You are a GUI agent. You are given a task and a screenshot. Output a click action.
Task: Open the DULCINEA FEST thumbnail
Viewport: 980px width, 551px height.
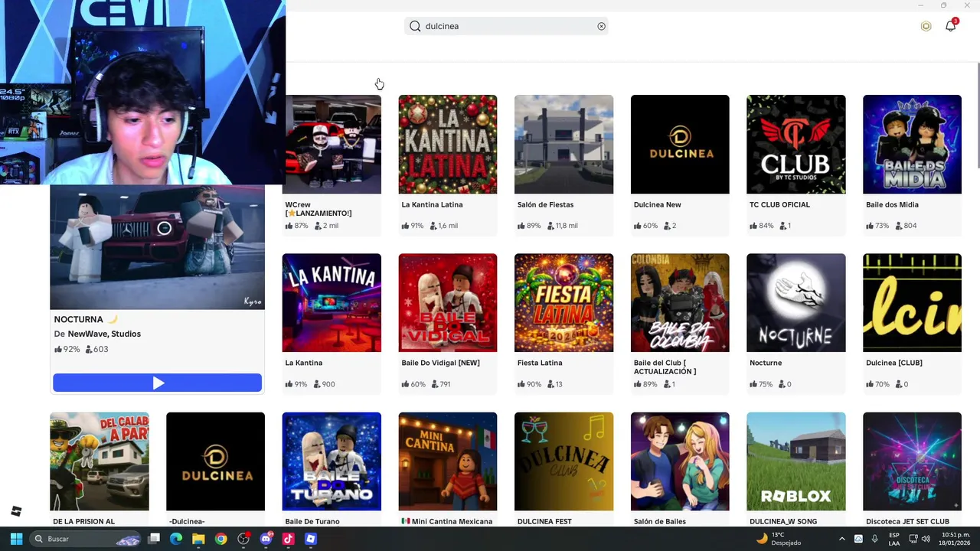pyautogui.click(x=563, y=461)
